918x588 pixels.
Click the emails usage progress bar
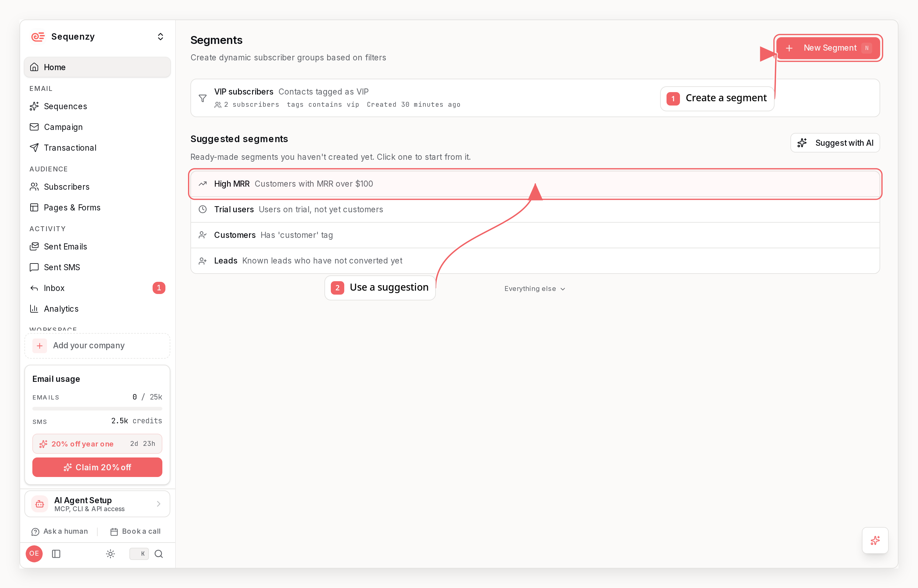click(97, 409)
